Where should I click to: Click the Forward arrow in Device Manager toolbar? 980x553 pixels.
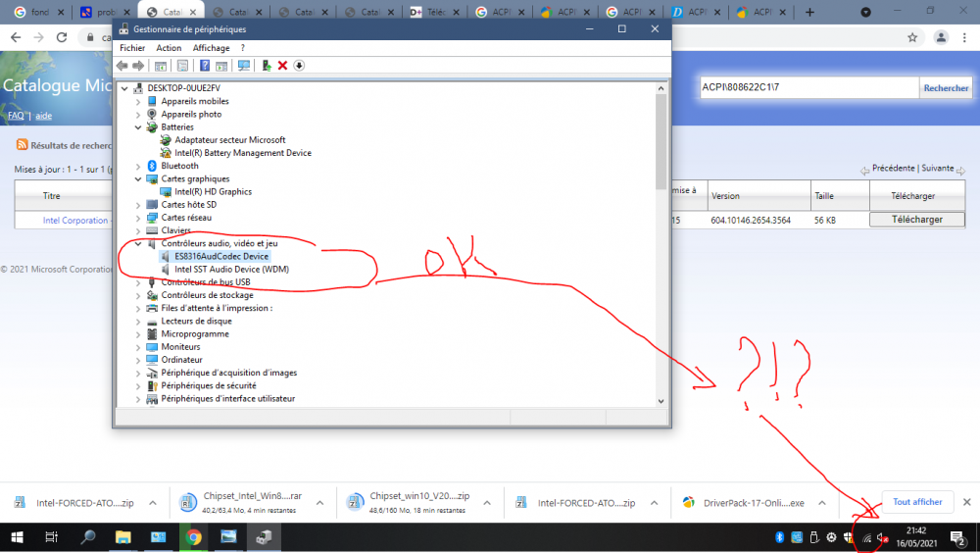coord(138,66)
